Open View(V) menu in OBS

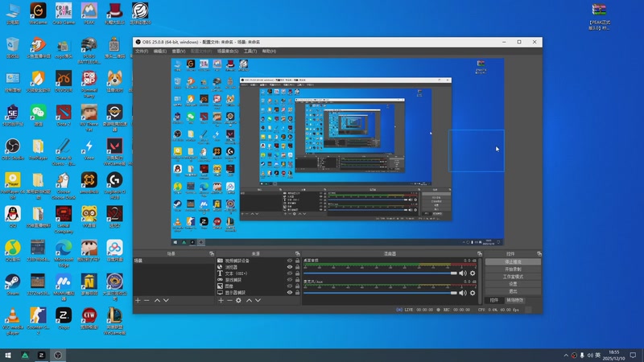point(178,51)
